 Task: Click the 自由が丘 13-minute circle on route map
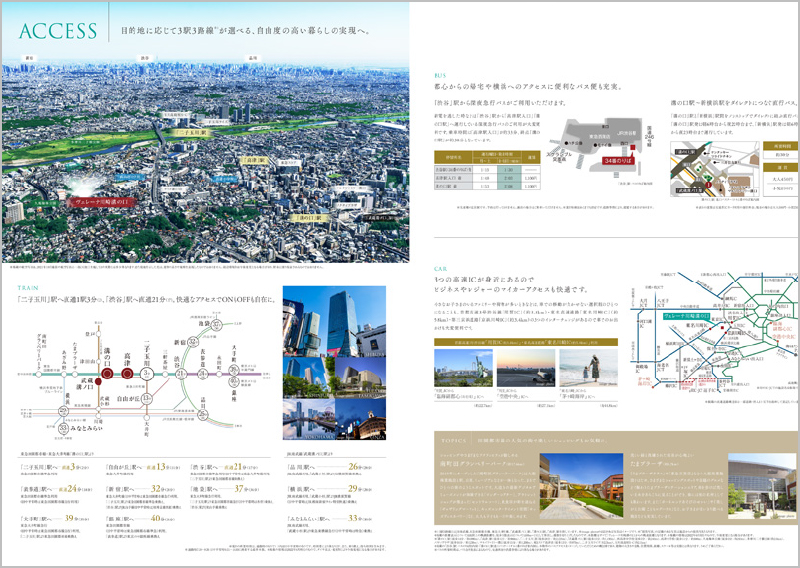tap(147, 398)
